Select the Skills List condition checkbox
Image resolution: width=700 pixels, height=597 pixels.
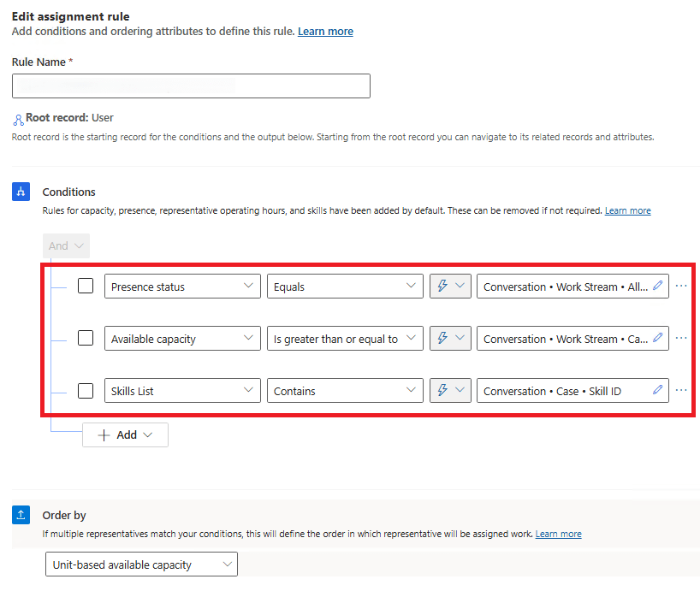click(x=86, y=391)
